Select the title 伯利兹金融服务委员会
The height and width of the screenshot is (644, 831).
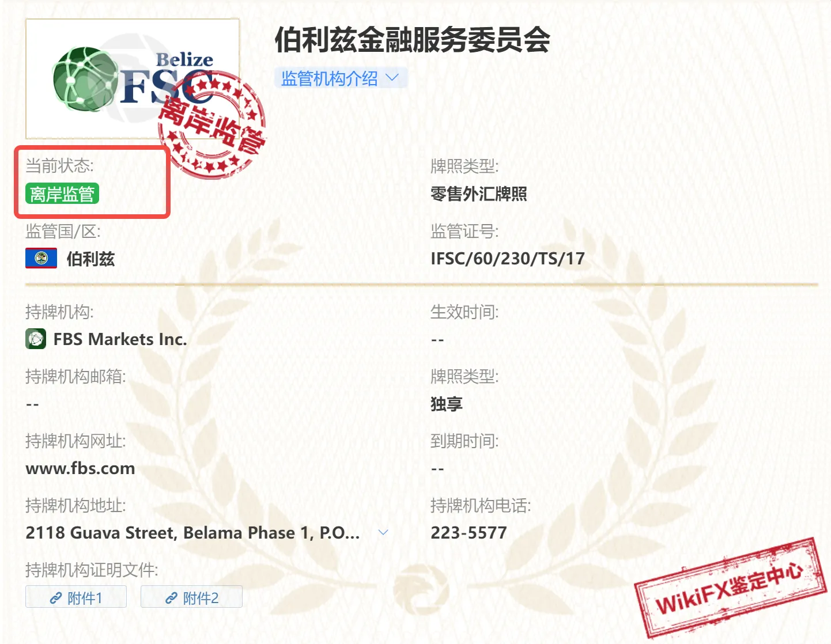click(412, 40)
